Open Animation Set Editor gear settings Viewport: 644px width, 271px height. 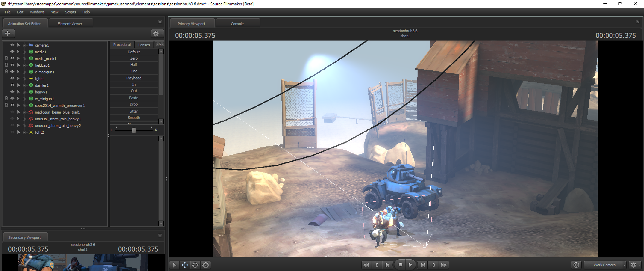point(157,33)
